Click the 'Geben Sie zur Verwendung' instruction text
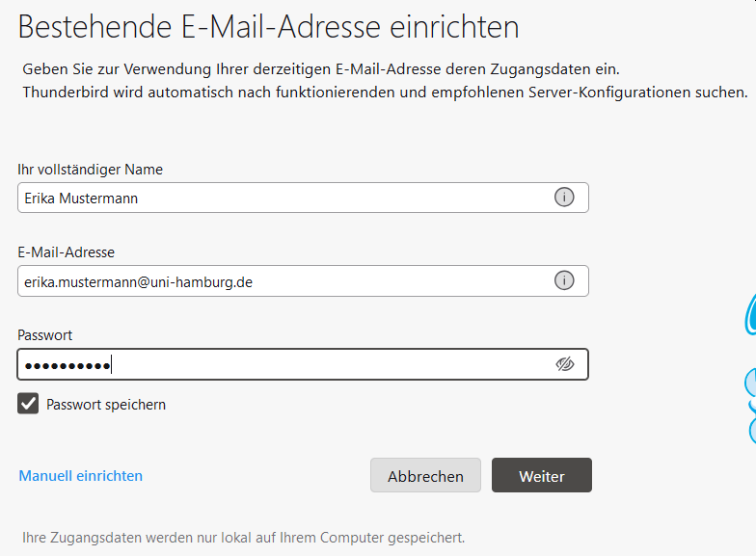The image size is (756, 556). (x=321, y=69)
